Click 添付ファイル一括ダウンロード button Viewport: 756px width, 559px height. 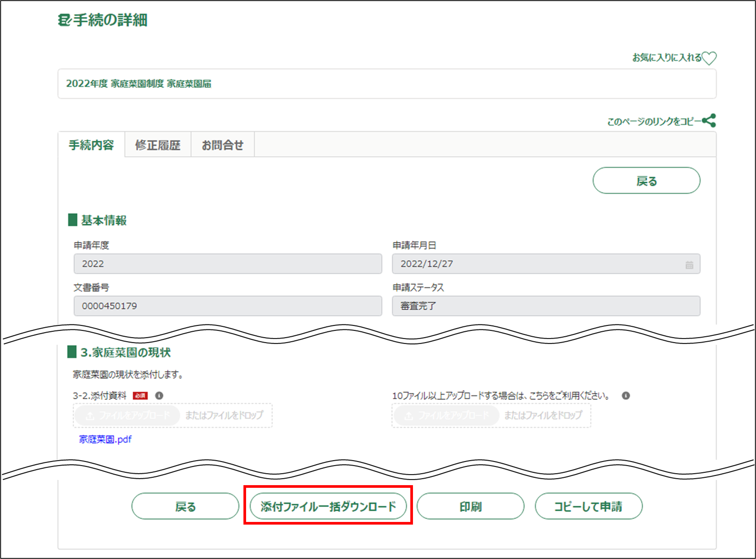pyautogui.click(x=328, y=506)
